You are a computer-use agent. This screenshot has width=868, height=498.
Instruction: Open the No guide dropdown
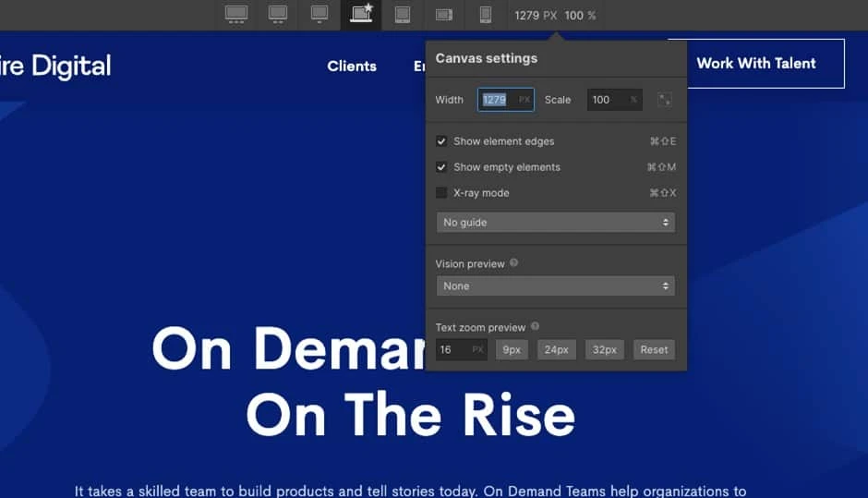click(555, 223)
